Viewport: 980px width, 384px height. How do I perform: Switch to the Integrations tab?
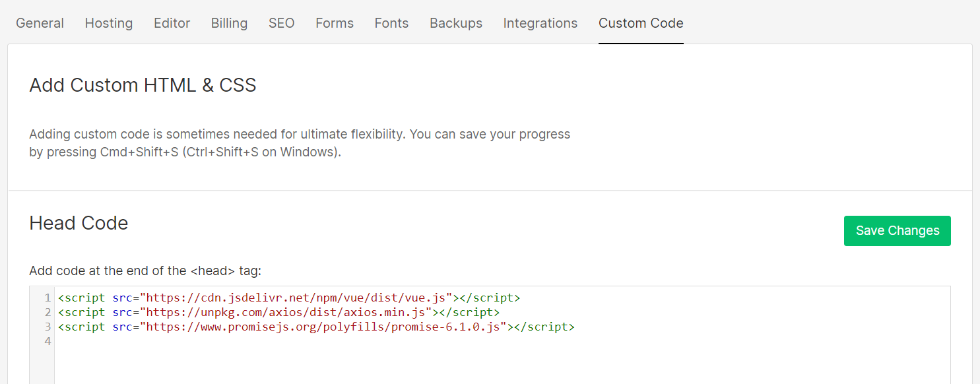tap(540, 22)
